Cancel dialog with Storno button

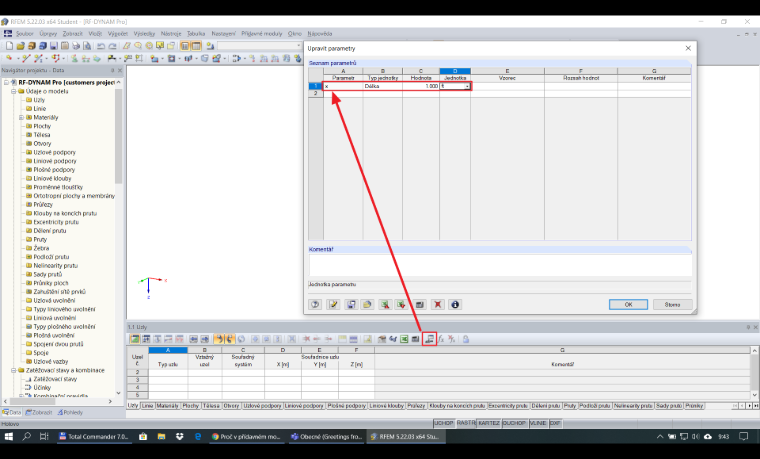(672, 304)
